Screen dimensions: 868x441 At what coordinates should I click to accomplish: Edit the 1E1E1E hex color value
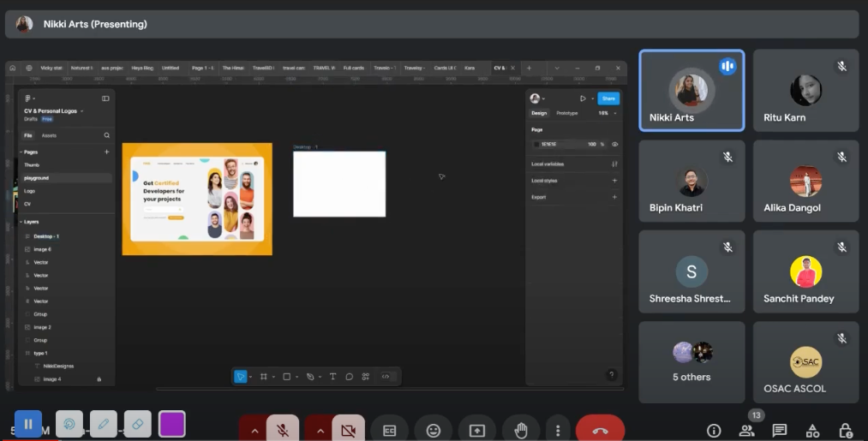tap(548, 145)
